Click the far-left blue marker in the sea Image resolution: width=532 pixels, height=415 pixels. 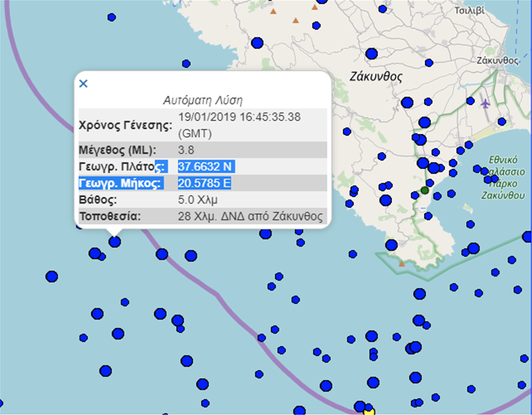[51, 276]
